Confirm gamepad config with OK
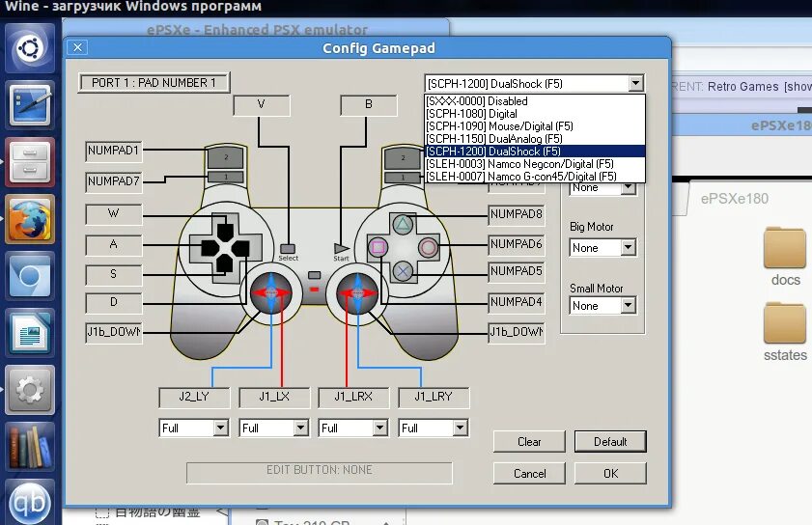The width and height of the screenshot is (812, 525). coord(610,473)
